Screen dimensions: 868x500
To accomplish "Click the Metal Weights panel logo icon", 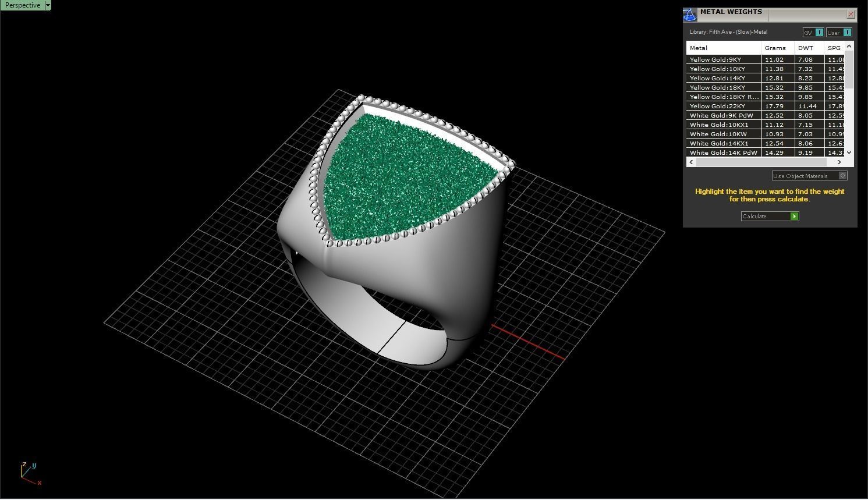I will click(690, 15).
